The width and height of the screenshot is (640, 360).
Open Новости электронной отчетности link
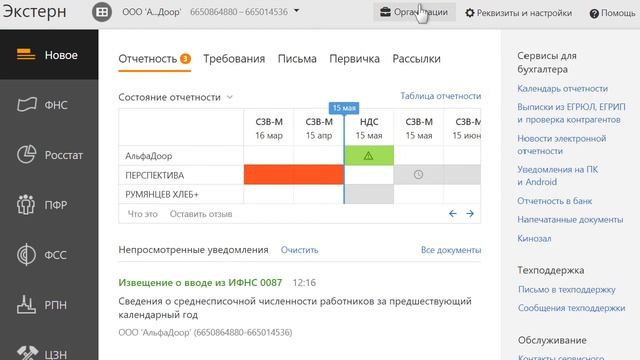tap(562, 144)
